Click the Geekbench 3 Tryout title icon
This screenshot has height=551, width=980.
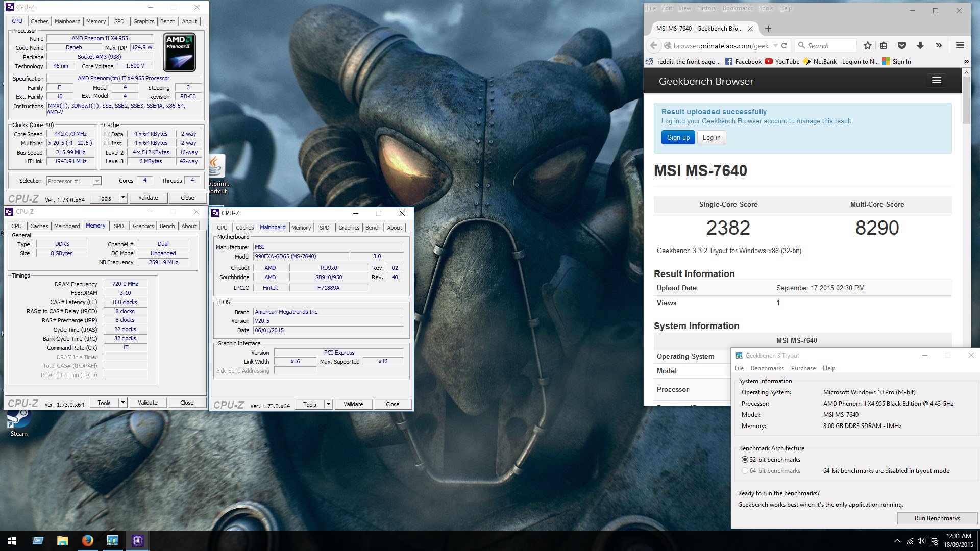pos(739,356)
